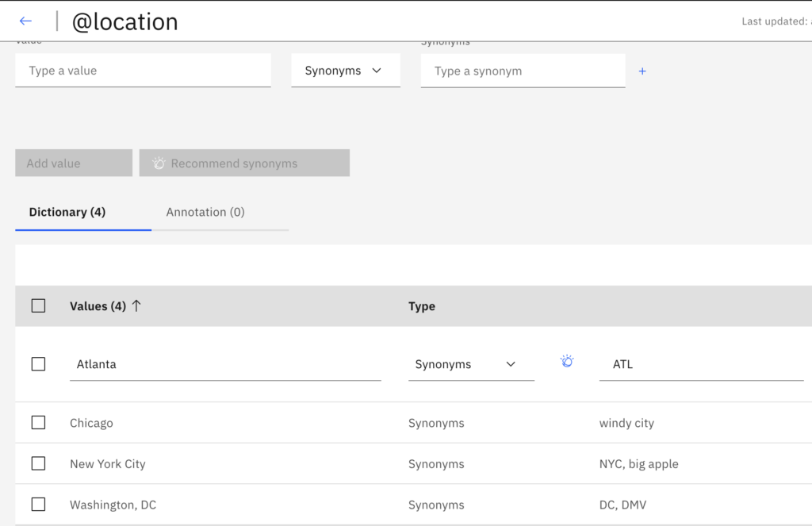The height and width of the screenshot is (526, 812).
Task: Select the Dictionary (4) tab
Action: pyautogui.click(x=67, y=212)
